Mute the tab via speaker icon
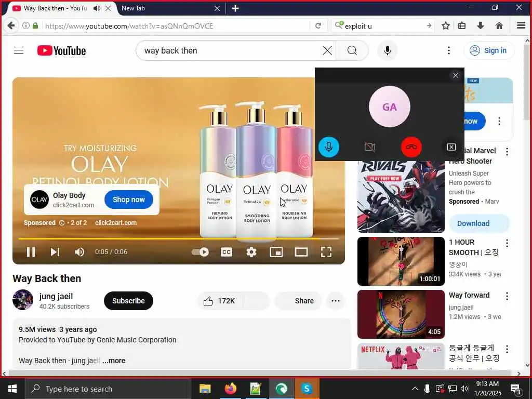The height and width of the screenshot is (399, 532). tap(97, 8)
